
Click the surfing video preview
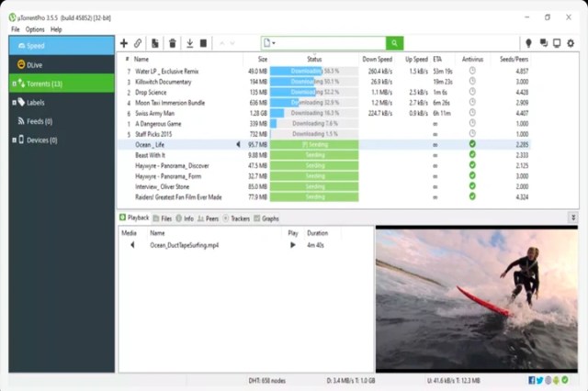[477, 299]
